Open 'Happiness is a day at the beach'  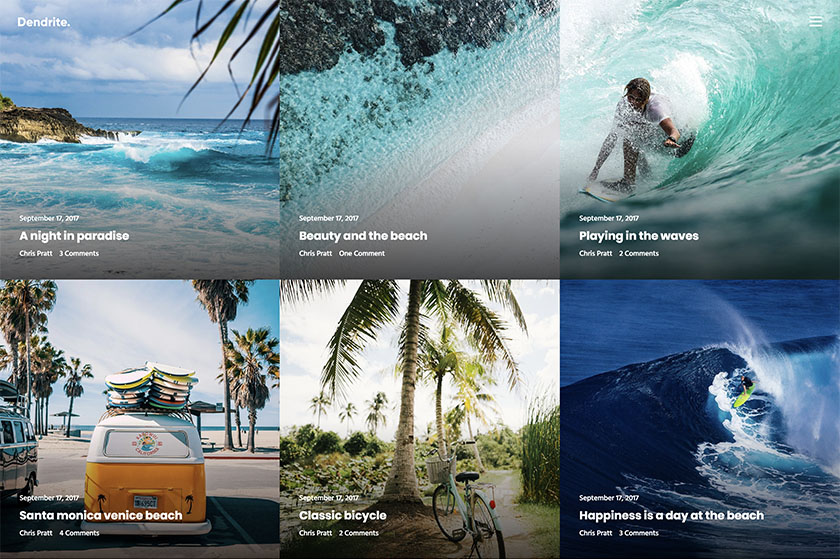tap(671, 516)
